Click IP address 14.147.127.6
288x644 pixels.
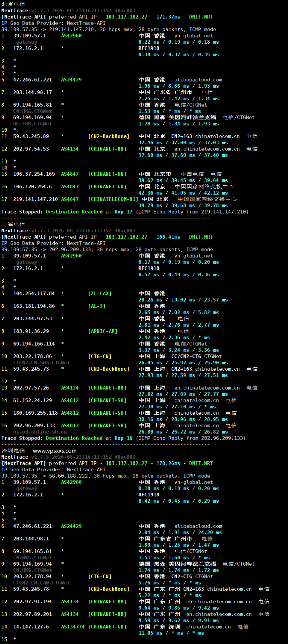pyautogui.click(x=31, y=627)
